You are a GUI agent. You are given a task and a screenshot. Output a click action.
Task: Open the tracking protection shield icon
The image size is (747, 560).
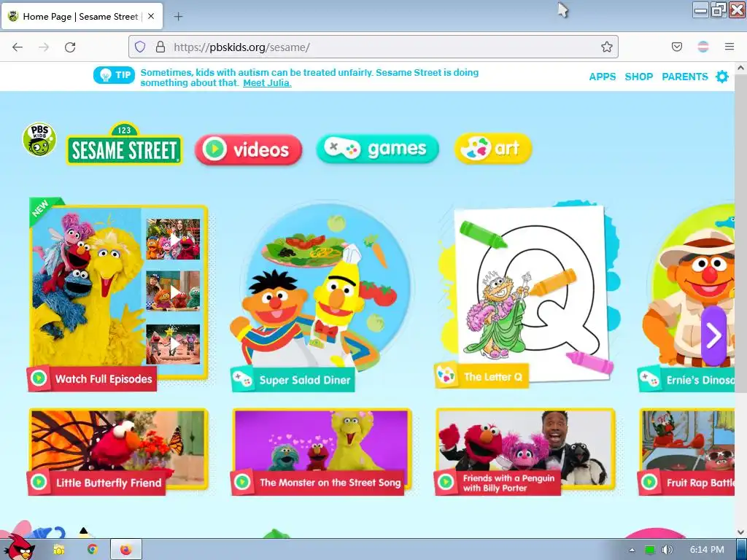coord(139,47)
